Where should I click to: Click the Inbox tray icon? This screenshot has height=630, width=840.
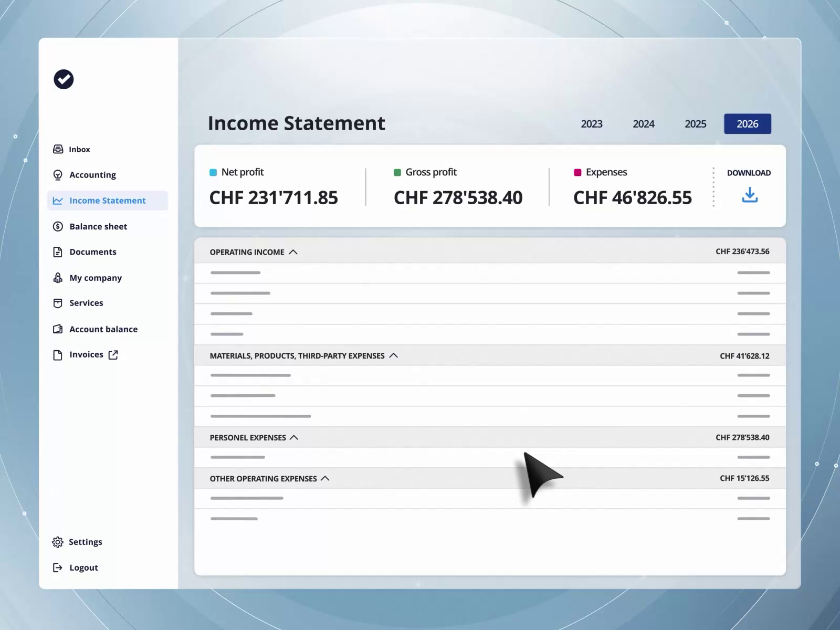coord(58,149)
